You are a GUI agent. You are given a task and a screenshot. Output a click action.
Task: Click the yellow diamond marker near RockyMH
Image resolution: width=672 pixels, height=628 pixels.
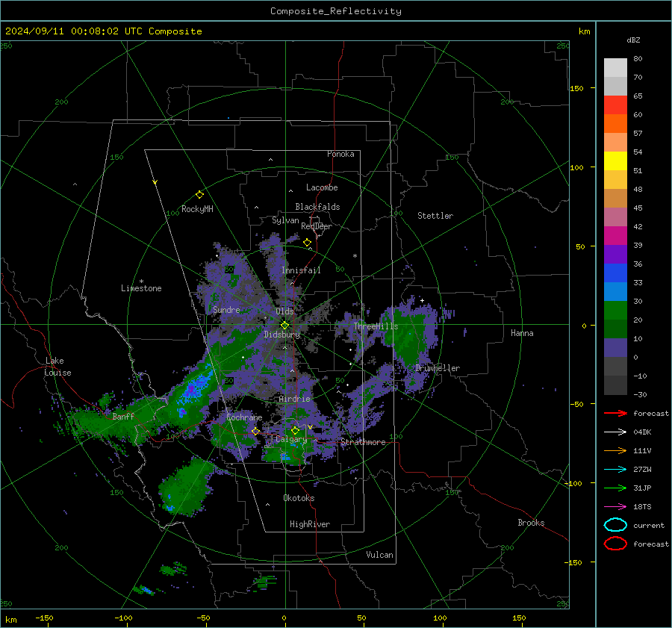tap(199, 195)
